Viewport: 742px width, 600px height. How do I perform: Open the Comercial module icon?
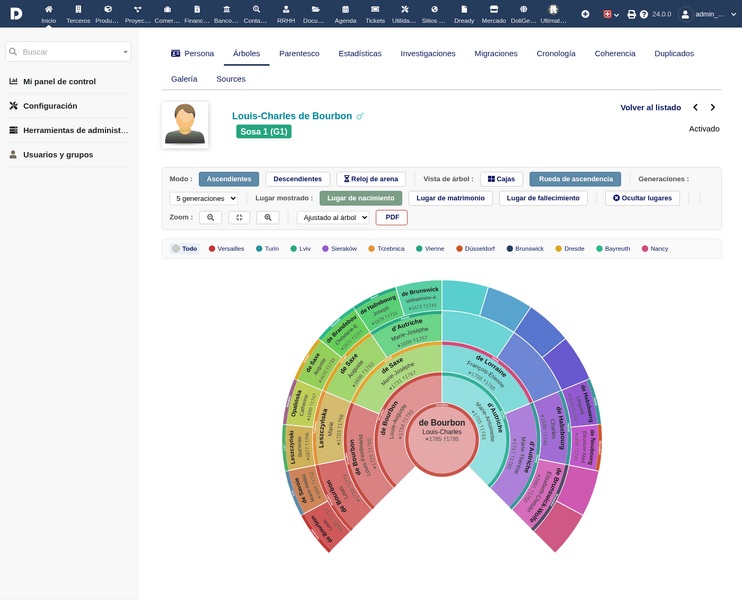point(167,9)
